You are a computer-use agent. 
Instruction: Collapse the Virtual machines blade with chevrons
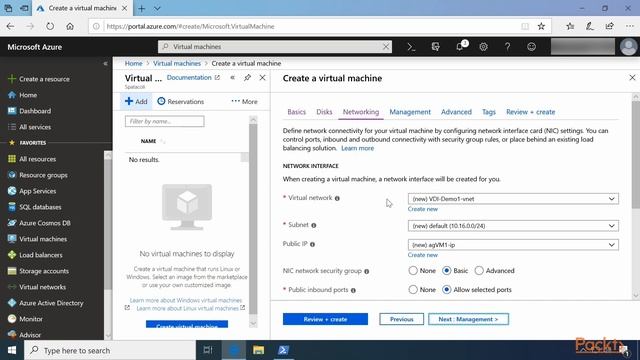[x=232, y=78]
